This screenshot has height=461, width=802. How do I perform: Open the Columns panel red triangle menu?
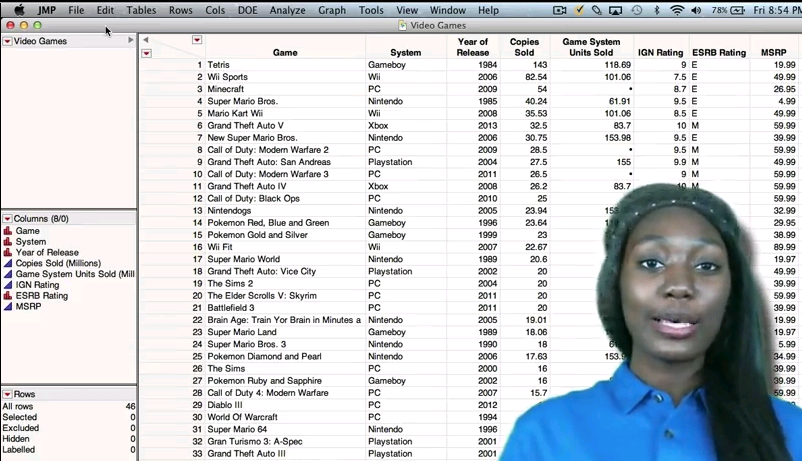coord(8,218)
